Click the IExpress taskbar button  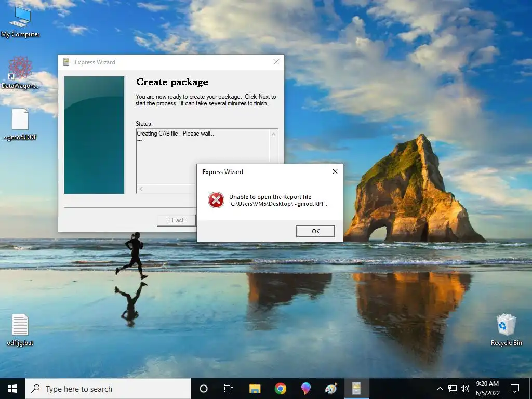point(356,389)
